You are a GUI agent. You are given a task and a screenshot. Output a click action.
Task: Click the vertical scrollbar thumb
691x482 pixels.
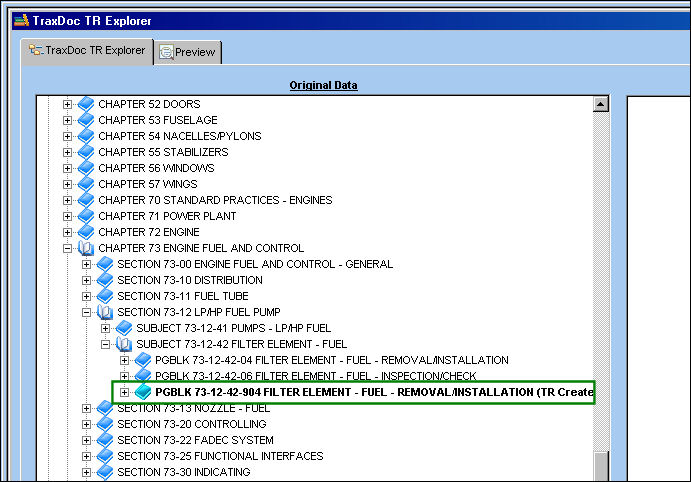pyautogui.click(x=601, y=467)
